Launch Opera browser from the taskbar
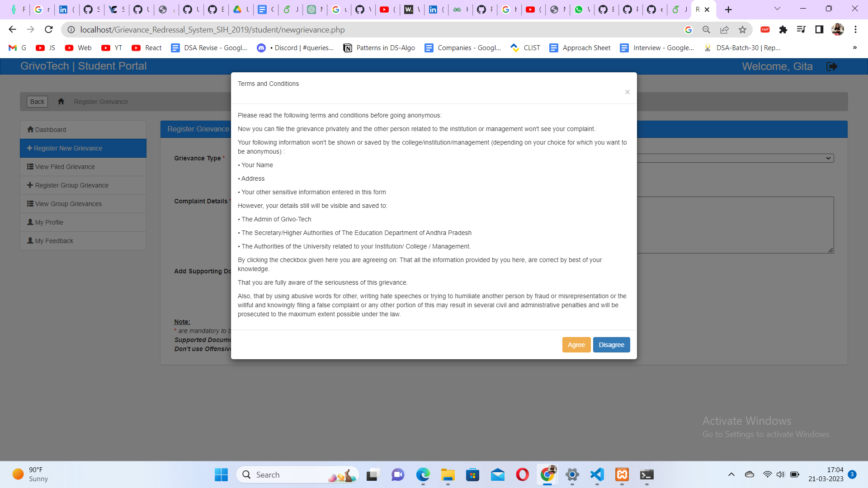The image size is (868, 488). (x=522, y=475)
